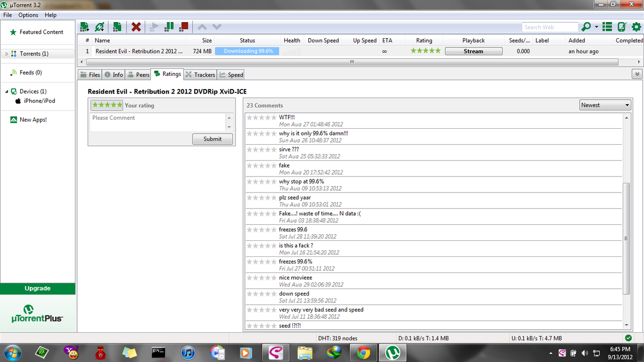Stop the torrent with the red square icon
This screenshot has width=644, height=362.
[x=184, y=27]
